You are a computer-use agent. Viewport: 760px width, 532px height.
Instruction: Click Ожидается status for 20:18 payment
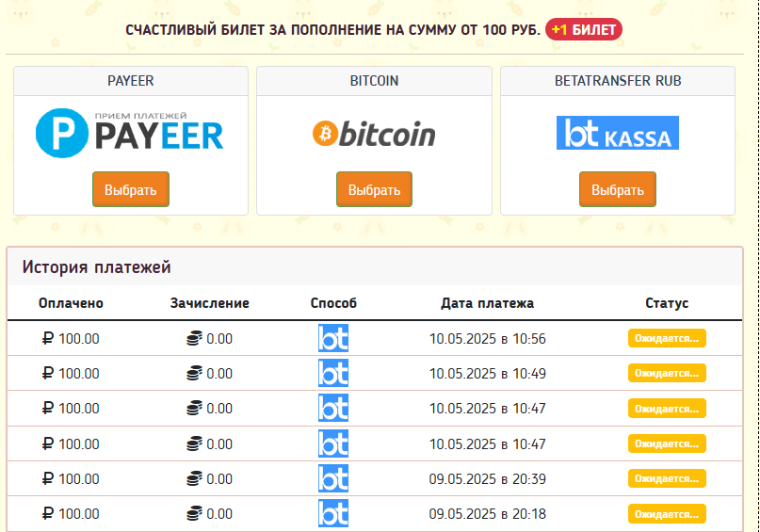click(667, 514)
